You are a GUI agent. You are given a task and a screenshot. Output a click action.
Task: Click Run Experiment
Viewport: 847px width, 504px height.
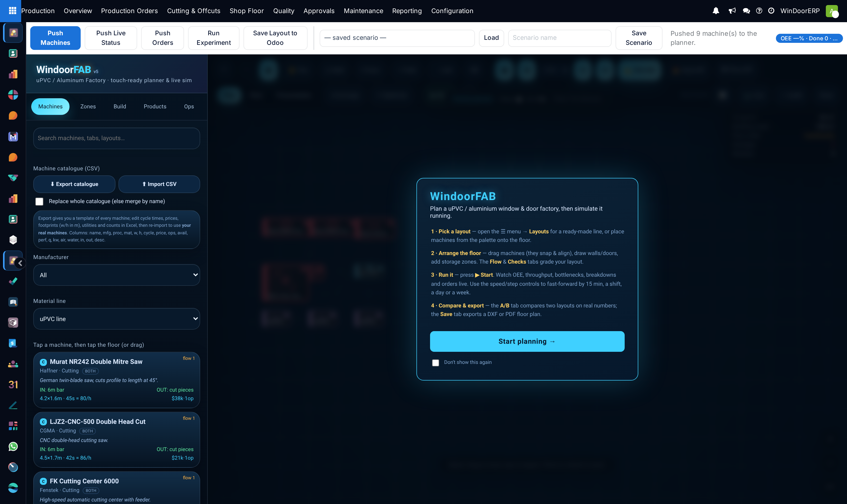pos(214,38)
